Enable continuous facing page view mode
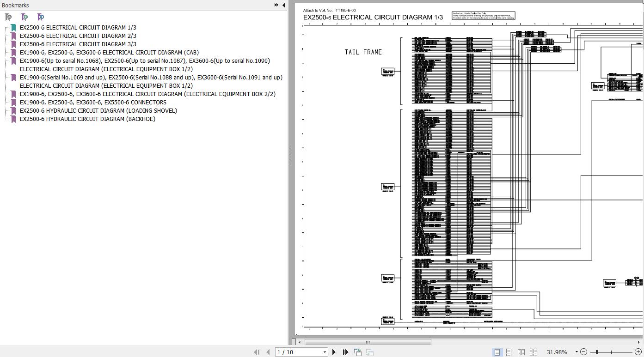644x357 pixels. pos(533,352)
